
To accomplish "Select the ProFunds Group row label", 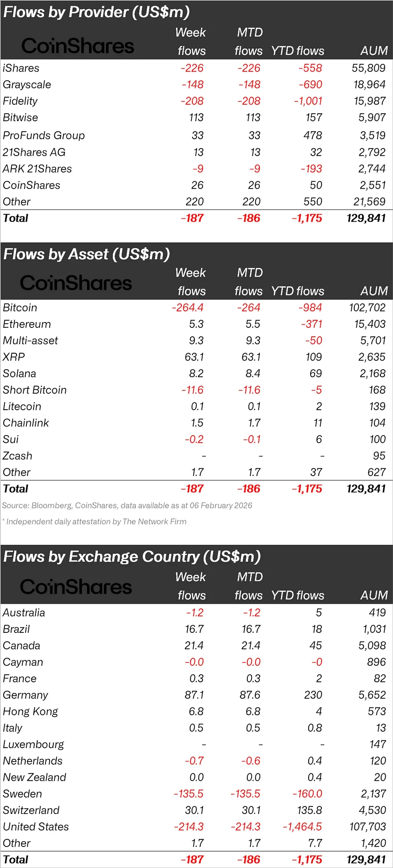I will pyautogui.click(x=44, y=135).
